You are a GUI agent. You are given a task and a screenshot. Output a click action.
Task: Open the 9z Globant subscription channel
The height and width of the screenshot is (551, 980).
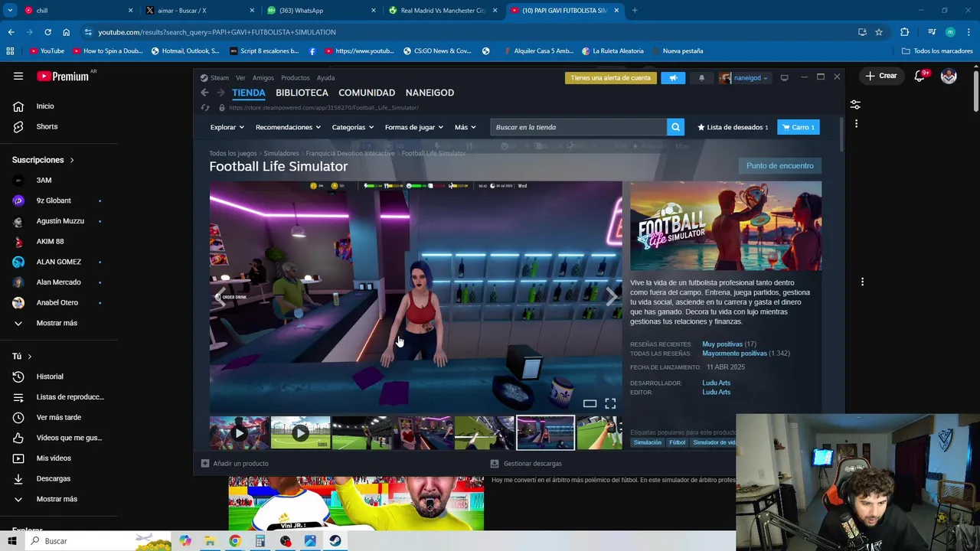(x=54, y=201)
